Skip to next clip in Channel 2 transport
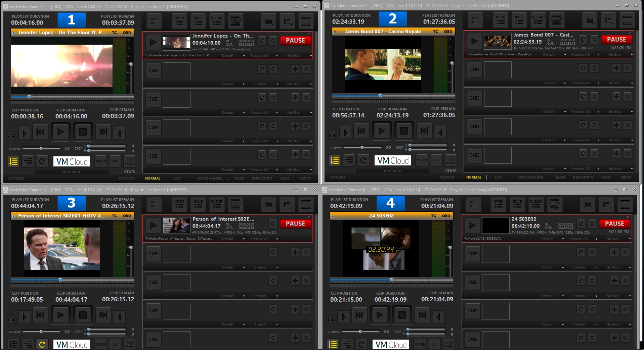Viewport: 644px width, 350px height. (x=424, y=131)
